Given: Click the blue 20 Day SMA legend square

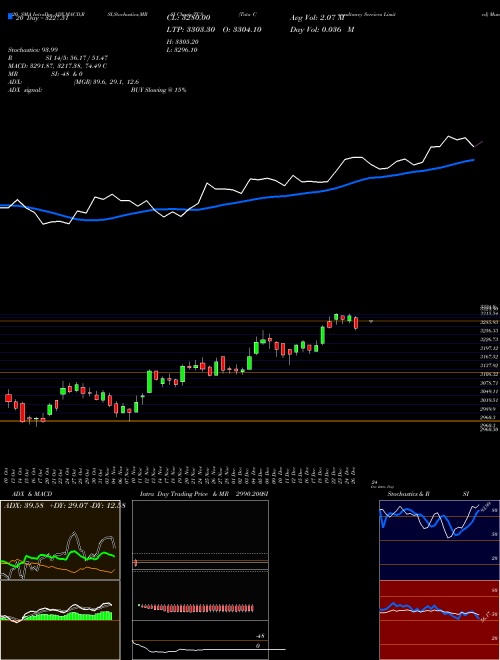Looking at the screenshot, I should click(10, 17).
